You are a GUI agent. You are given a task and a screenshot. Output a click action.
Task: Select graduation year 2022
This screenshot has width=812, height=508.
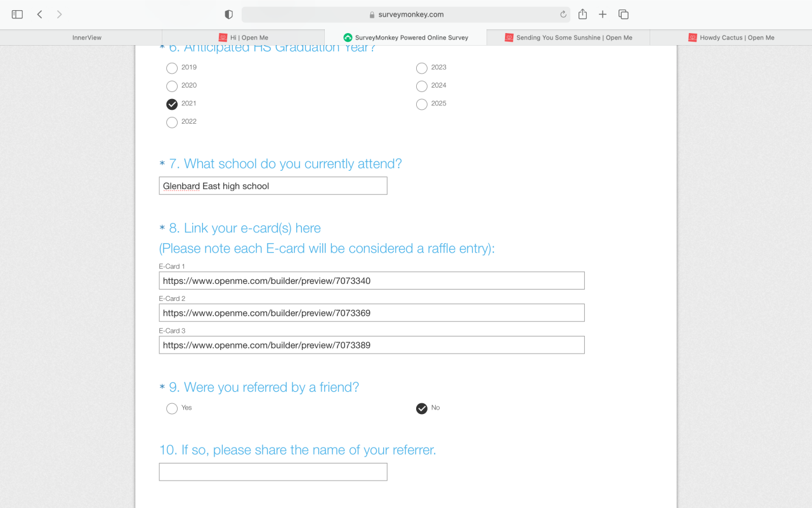[x=172, y=123]
